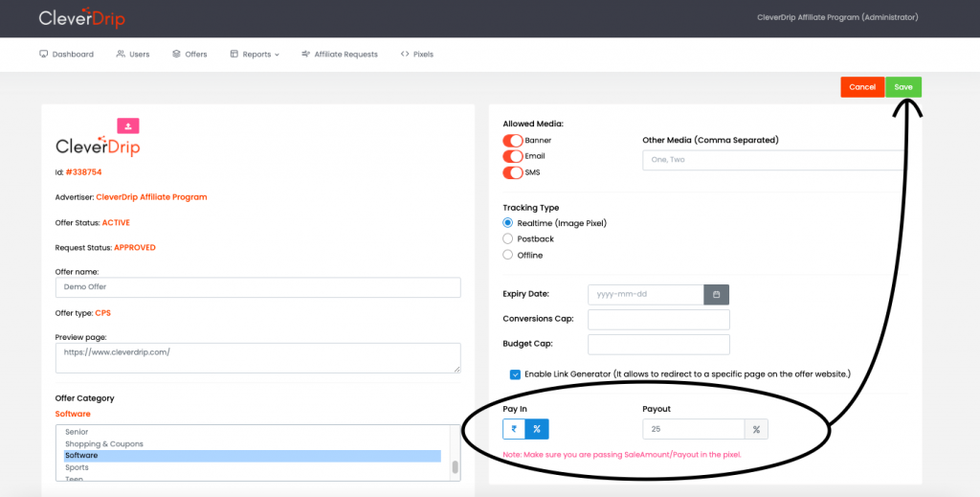
Task: Click the percent suffix beside Payout
Action: click(756, 429)
